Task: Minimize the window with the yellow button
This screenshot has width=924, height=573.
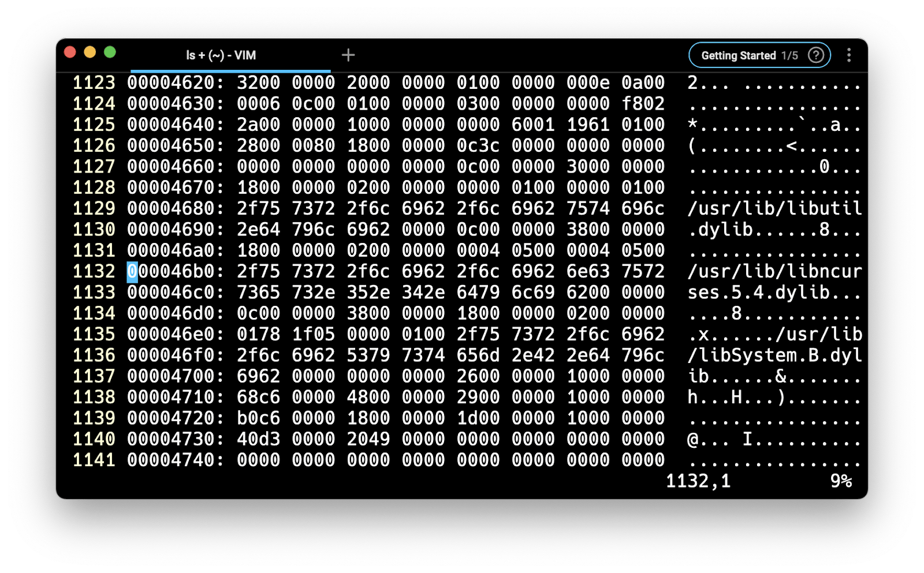Action: click(x=90, y=53)
